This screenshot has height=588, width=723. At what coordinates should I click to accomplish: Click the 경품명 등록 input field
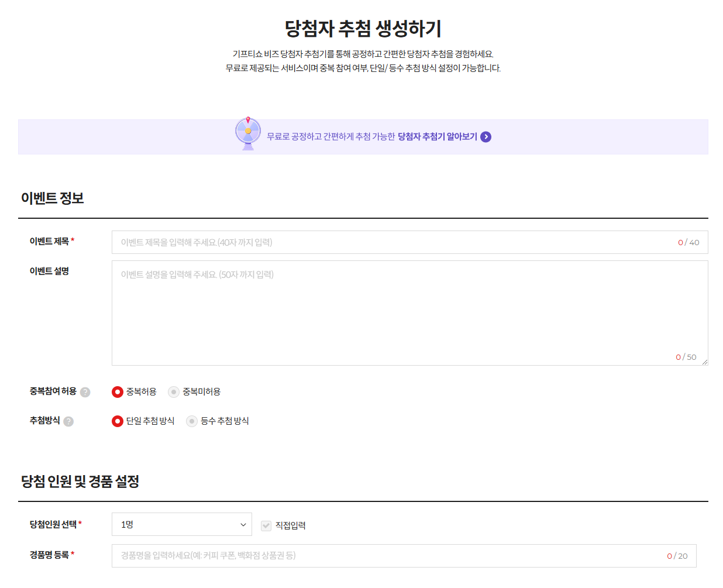click(x=386, y=556)
